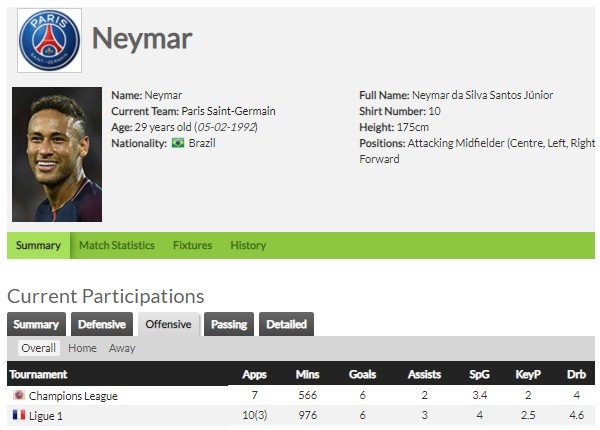The image size is (600, 430).
Task: Click the Brazil flag icon
Action: [178, 143]
